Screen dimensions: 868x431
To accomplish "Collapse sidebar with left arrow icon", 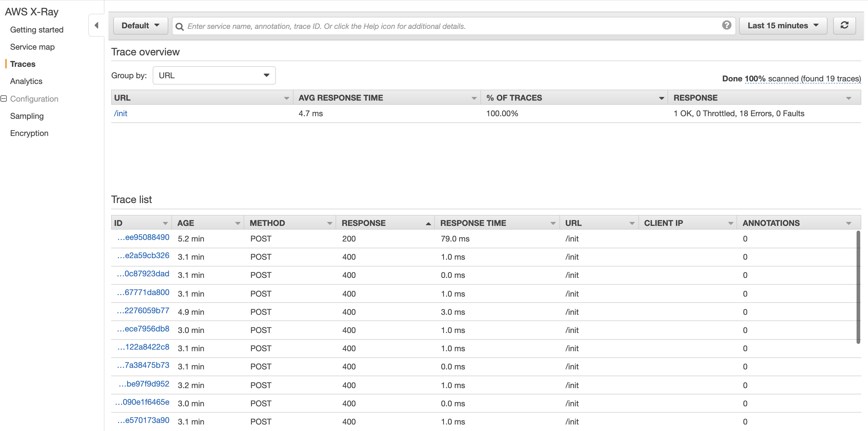I will click(x=96, y=25).
